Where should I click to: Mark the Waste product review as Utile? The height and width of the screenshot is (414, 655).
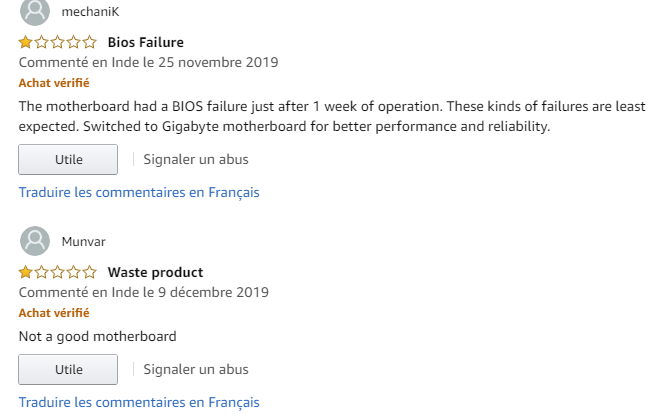(x=68, y=369)
